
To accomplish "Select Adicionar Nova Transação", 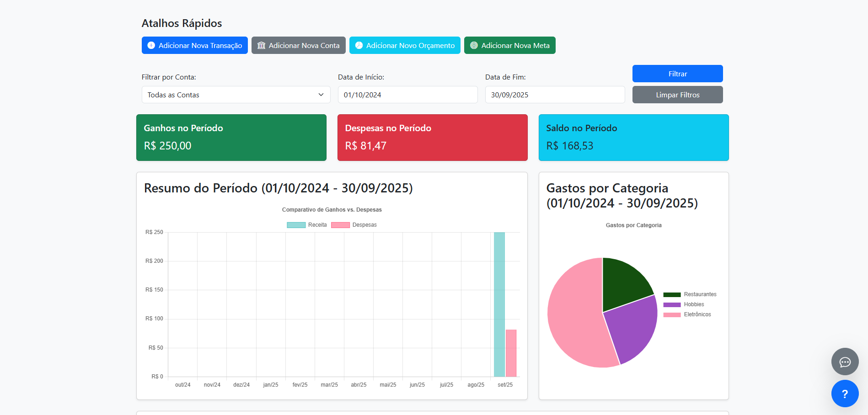I will click(x=194, y=45).
